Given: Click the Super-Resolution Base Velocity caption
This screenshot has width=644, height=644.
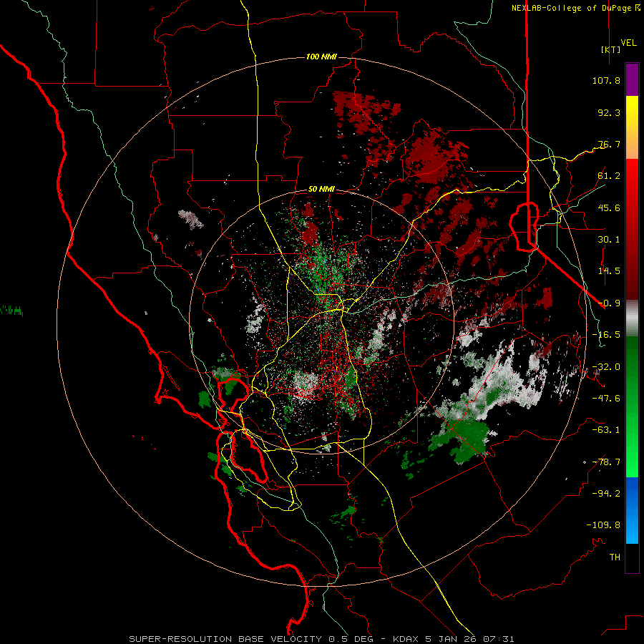Looking at the screenshot, I should [321, 639].
